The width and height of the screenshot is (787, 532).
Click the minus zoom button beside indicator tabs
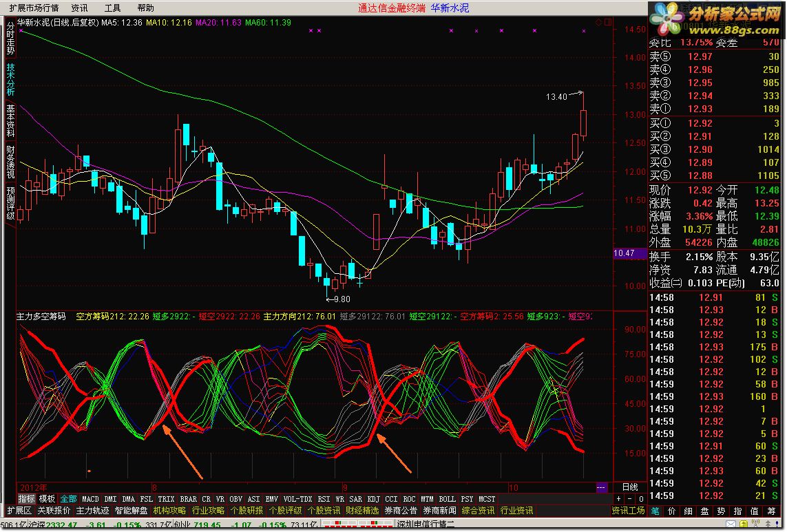click(x=630, y=499)
